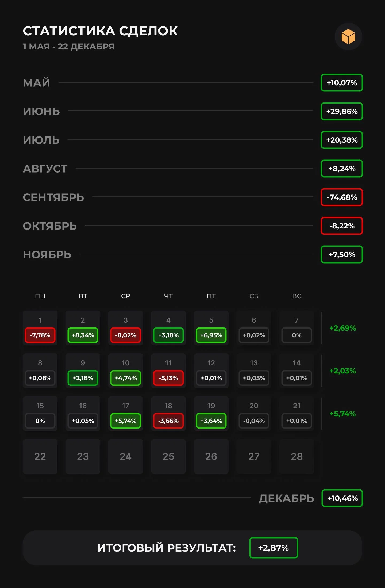Click day 2 cell with +8,34%
This screenshot has height=588, width=385.
coord(83,328)
